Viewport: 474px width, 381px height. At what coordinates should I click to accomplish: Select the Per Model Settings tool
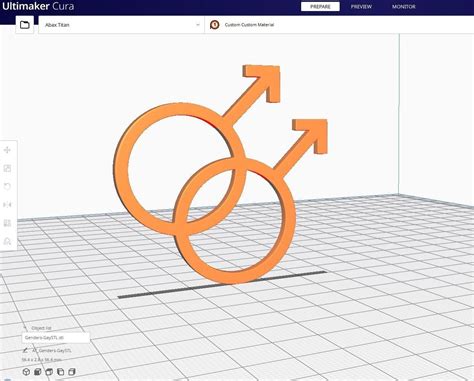tap(7, 223)
